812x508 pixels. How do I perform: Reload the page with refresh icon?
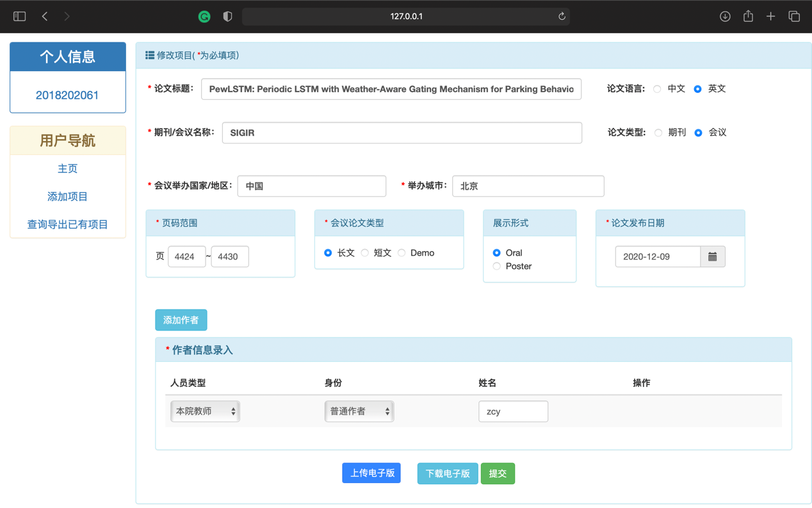[562, 17]
